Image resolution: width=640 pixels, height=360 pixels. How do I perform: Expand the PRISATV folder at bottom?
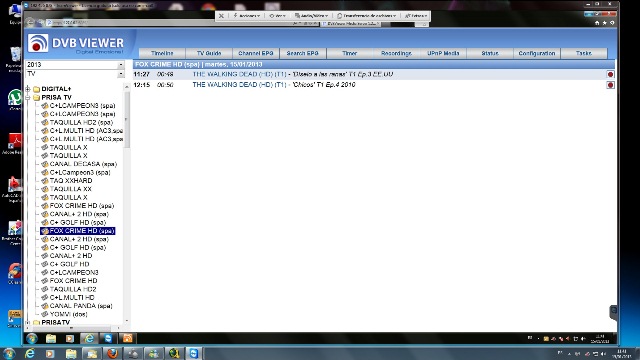pos(28,322)
